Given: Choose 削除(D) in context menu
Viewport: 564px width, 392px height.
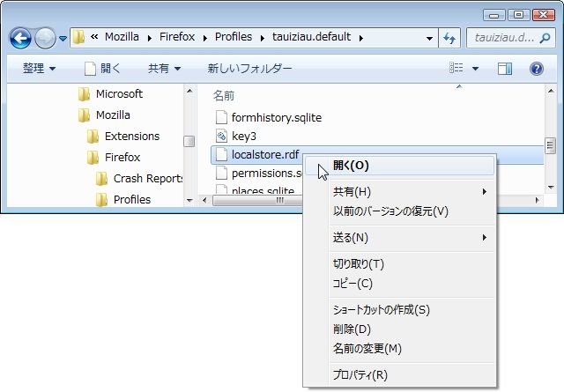Looking at the screenshot, I should [x=399, y=329].
